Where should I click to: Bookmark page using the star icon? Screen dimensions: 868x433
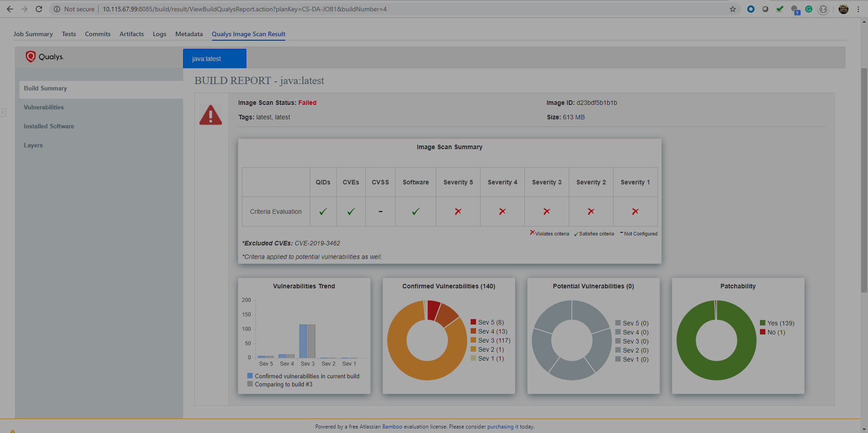tap(733, 9)
